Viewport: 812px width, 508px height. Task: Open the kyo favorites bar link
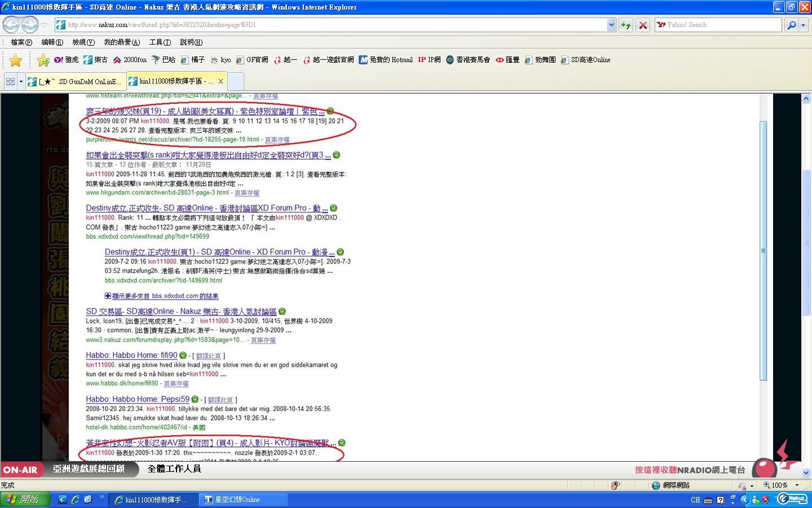[x=220, y=60]
